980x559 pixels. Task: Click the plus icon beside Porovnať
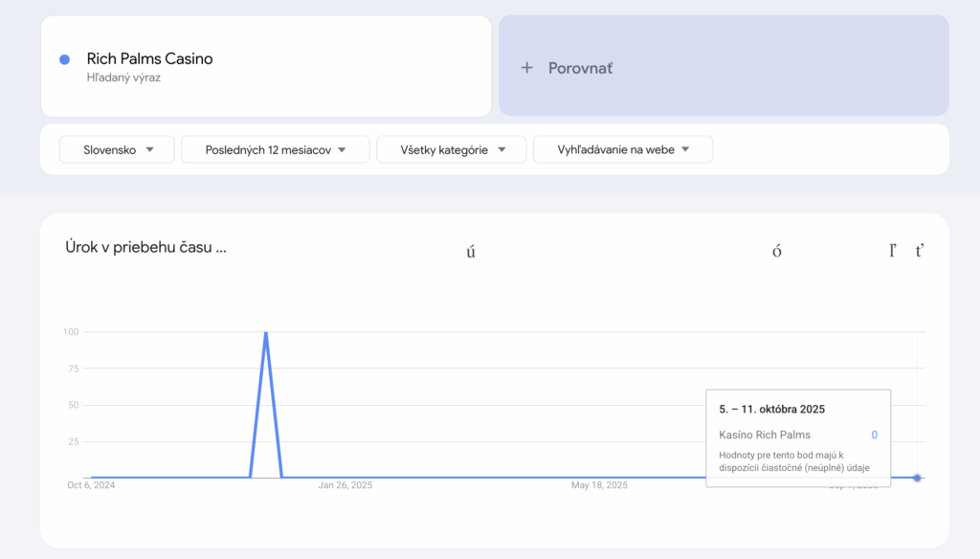point(526,68)
